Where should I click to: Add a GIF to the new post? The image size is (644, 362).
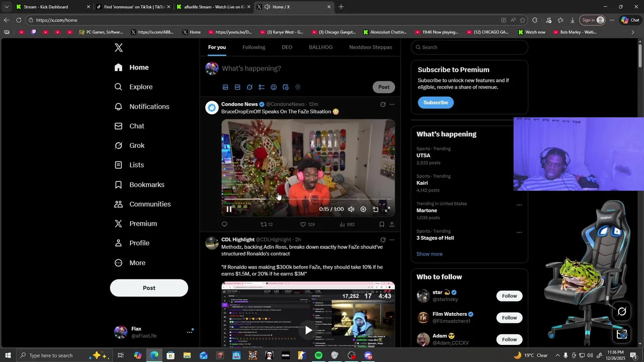click(x=237, y=87)
